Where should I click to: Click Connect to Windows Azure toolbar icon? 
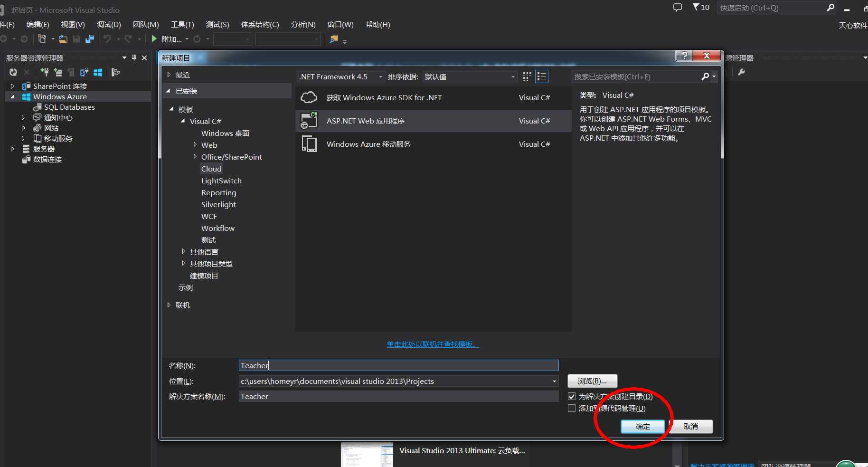pyautogui.click(x=98, y=72)
